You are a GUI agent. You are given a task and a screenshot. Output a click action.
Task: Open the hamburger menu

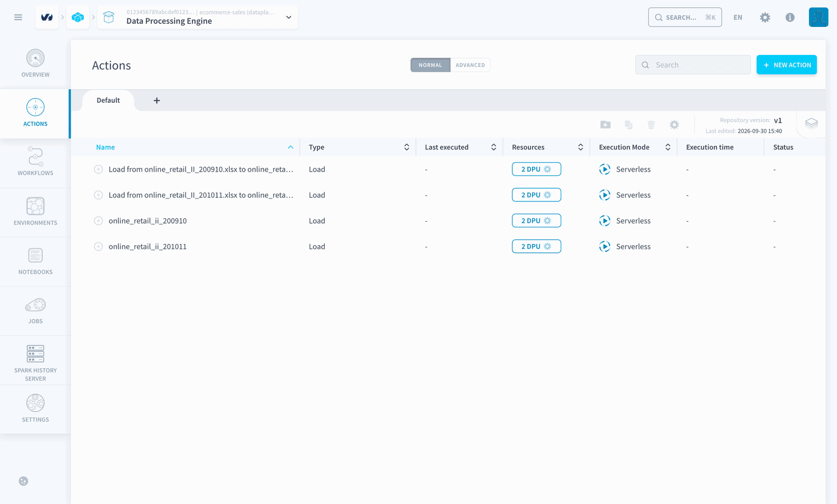coord(18,17)
